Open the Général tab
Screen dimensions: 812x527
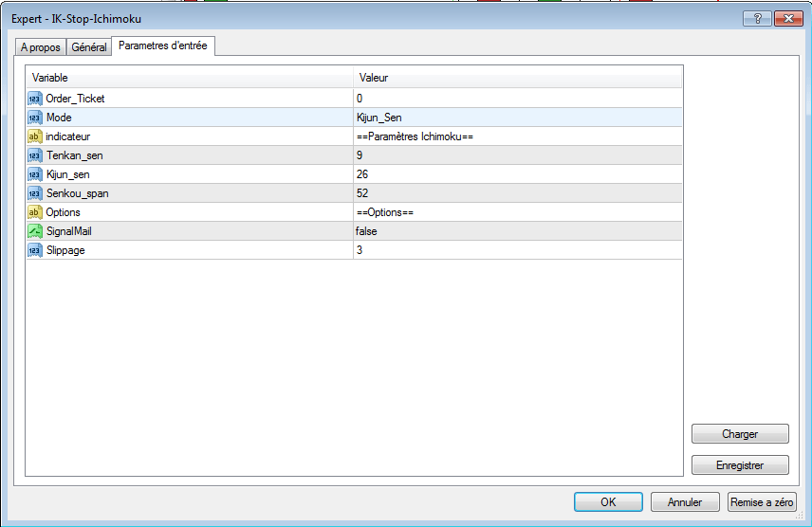[x=88, y=47]
